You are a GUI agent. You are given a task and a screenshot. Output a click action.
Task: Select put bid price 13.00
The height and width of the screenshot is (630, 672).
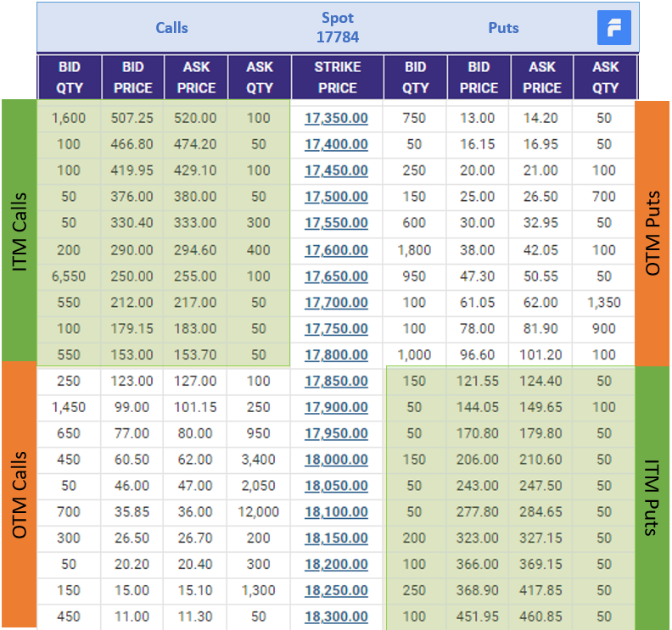pos(478,118)
